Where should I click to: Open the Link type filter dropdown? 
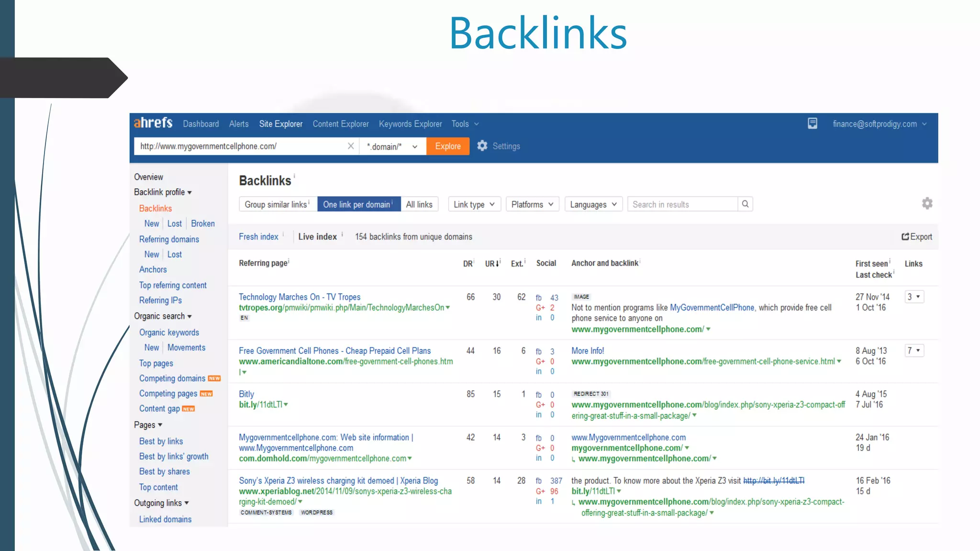tap(474, 204)
